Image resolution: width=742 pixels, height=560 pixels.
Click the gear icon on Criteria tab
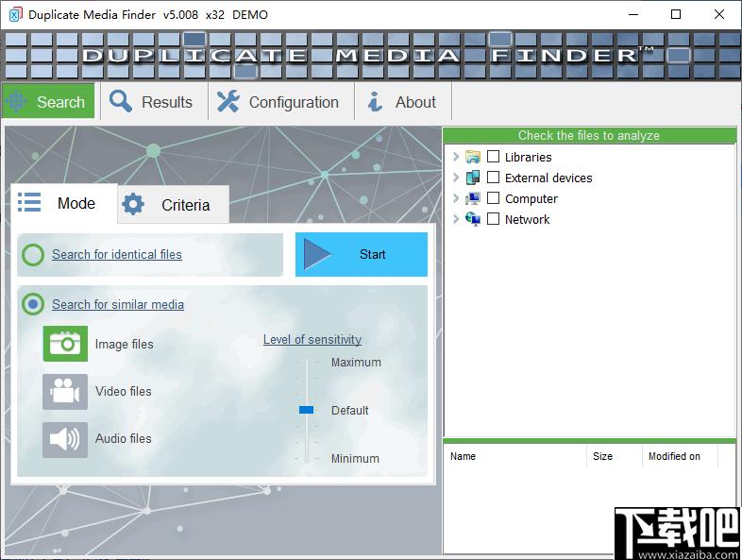[x=133, y=205]
